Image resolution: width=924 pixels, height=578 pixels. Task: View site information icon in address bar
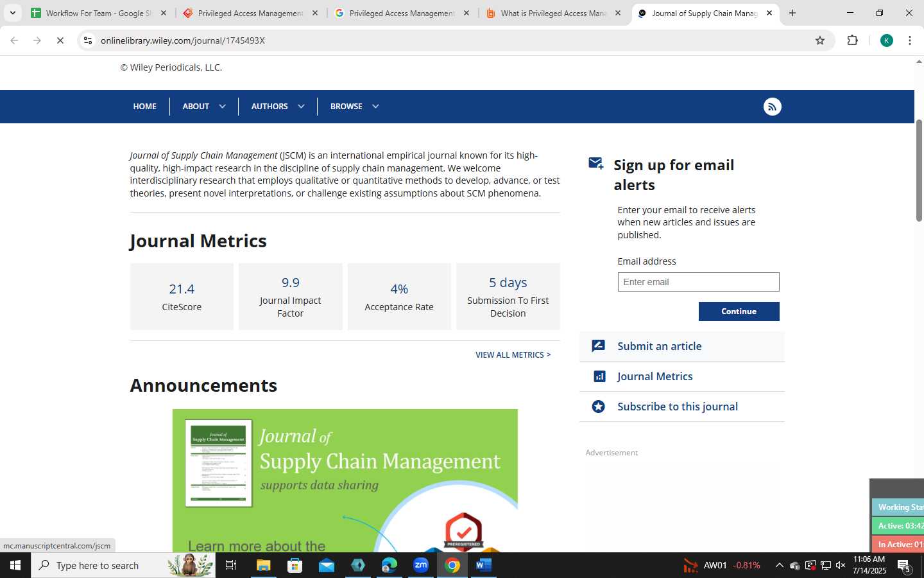coord(88,40)
